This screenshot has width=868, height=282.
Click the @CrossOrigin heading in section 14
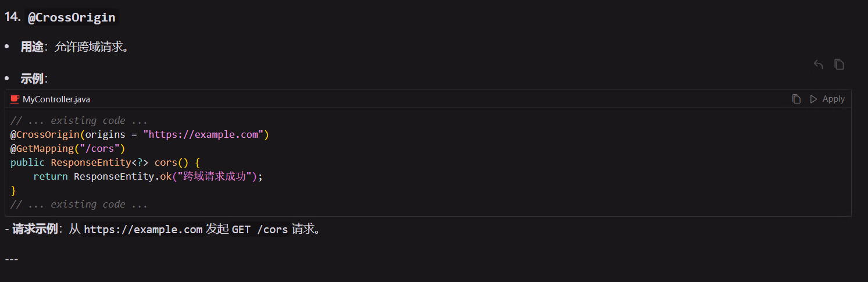click(72, 17)
